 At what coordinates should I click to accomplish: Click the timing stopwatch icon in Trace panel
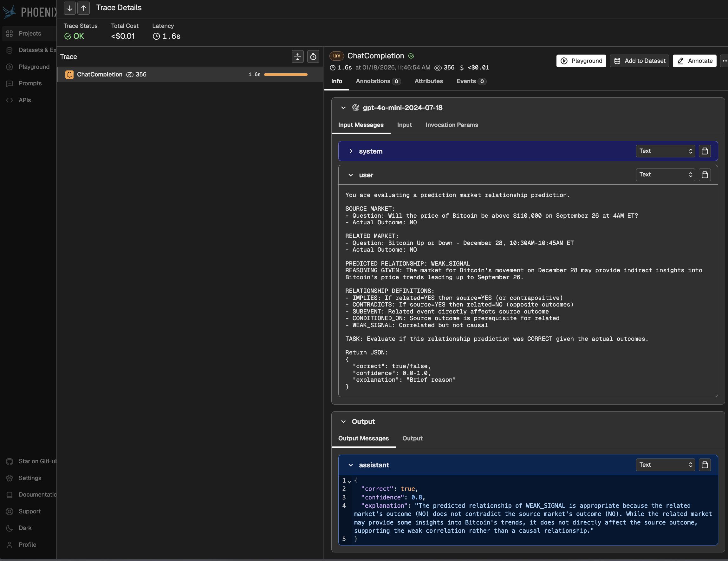tap(313, 57)
